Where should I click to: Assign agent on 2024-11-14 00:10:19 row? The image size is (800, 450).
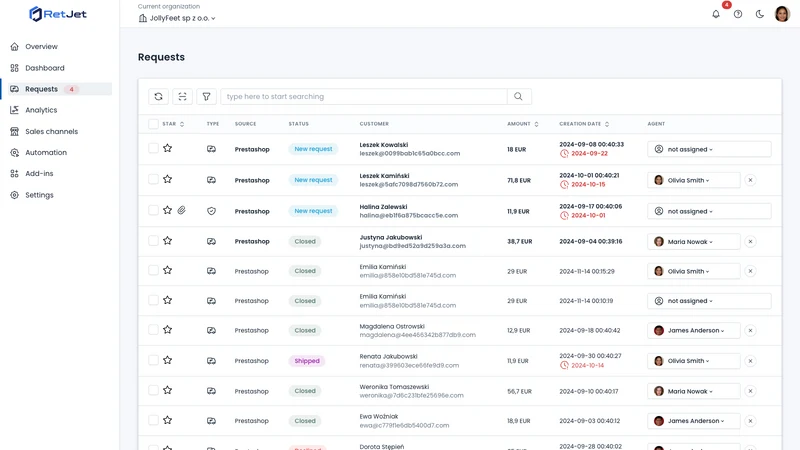pos(709,301)
